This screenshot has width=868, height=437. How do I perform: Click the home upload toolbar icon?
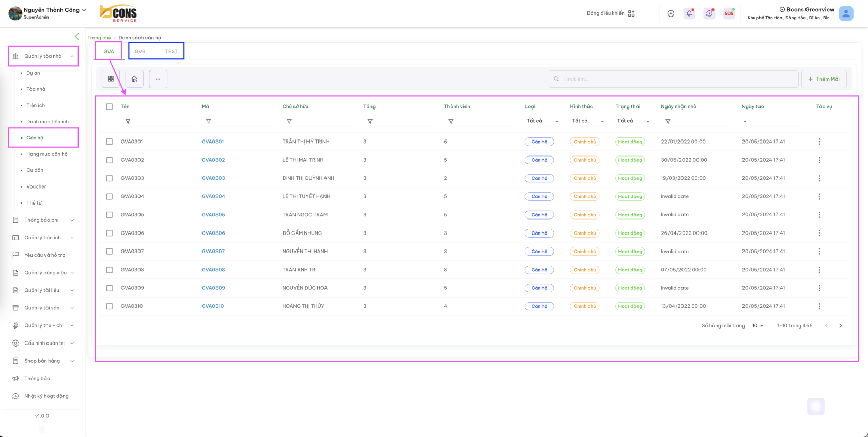coord(134,79)
